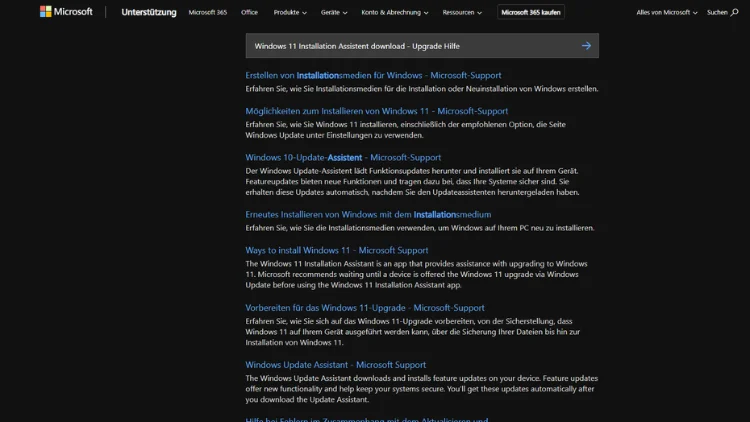Open Erstellen von Installationsmedien für Windows result
The width and height of the screenshot is (750, 422).
pyautogui.click(x=373, y=75)
